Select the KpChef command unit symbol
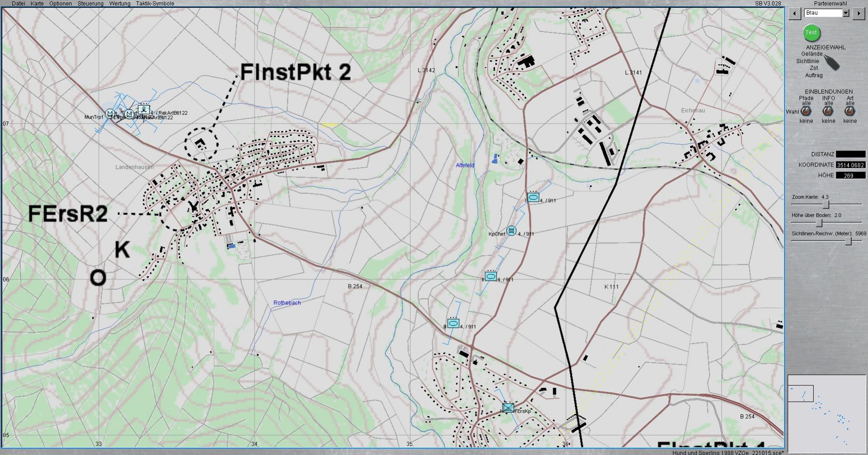Viewport: 868px width, 455px height. click(511, 230)
